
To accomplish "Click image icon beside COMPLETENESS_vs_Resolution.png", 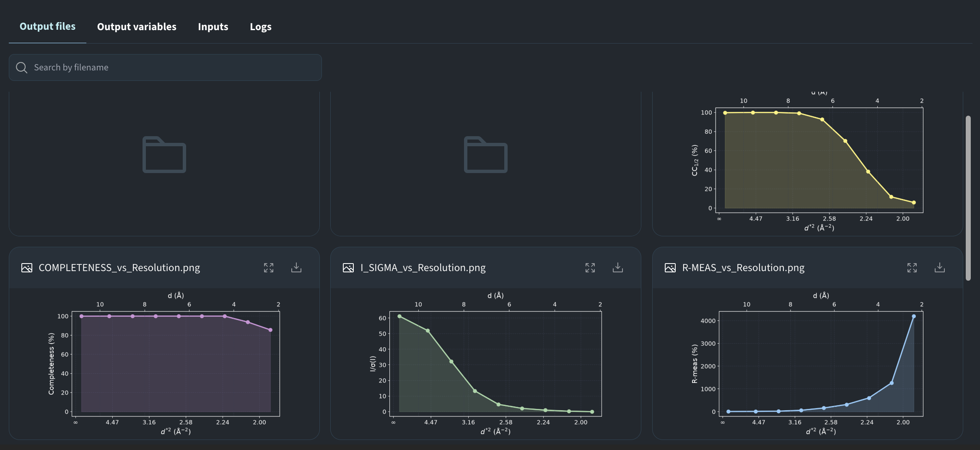I will [x=27, y=268].
